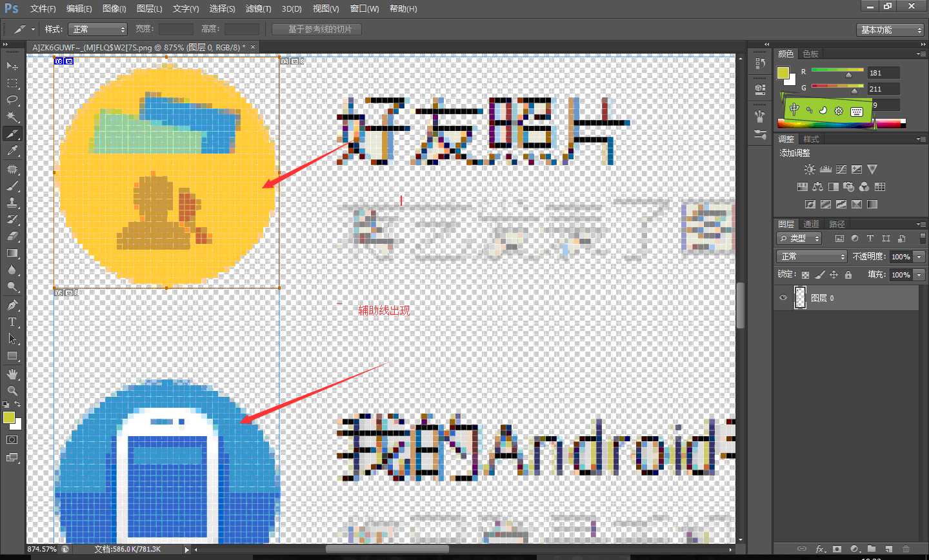The height and width of the screenshot is (560, 929).
Task: Select the Hand tool
Action: click(12, 374)
